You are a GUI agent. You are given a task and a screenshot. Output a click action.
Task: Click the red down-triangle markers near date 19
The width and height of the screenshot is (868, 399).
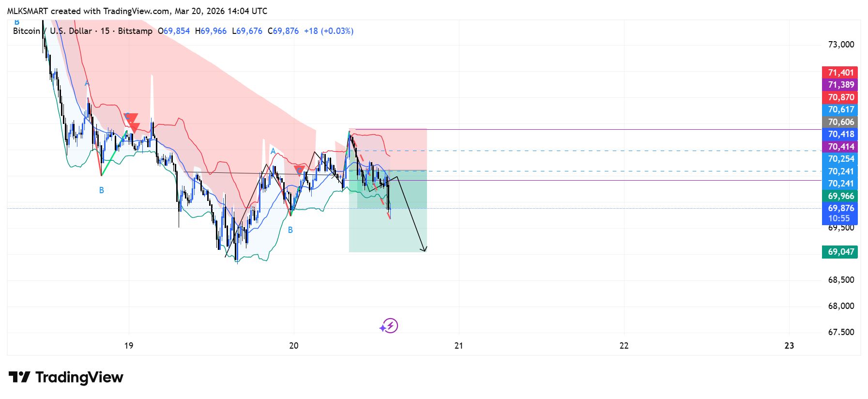point(132,121)
